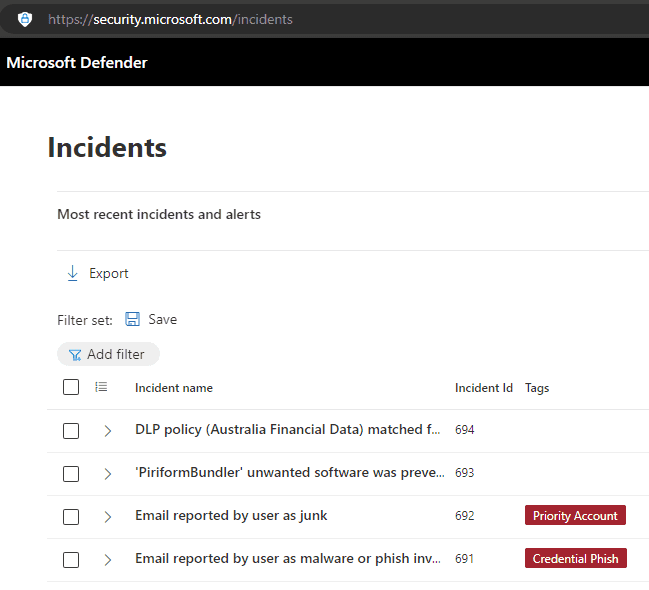Click the site security shield icon
The image size is (649, 590).
coord(25,19)
